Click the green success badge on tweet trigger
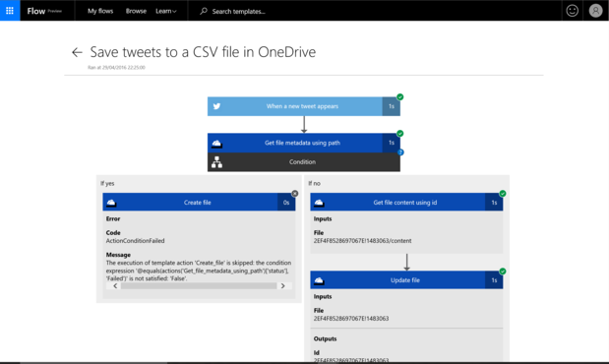 tap(400, 96)
